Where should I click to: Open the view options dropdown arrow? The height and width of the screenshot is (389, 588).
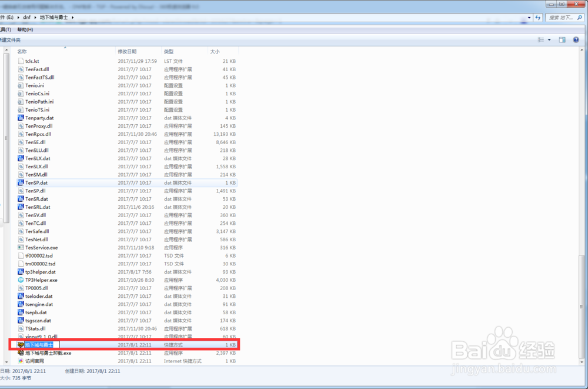(x=549, y=40)
